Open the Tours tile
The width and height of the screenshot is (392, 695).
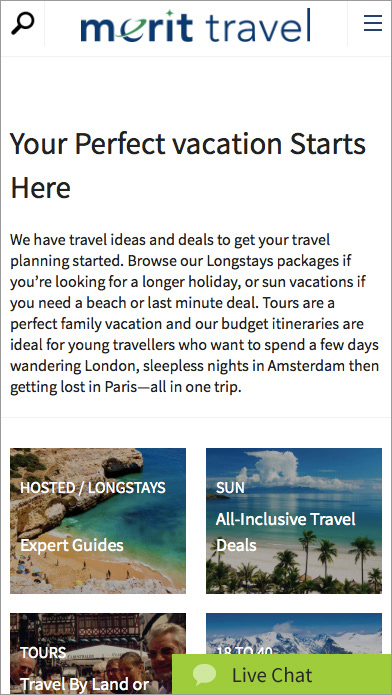[98, 654]
